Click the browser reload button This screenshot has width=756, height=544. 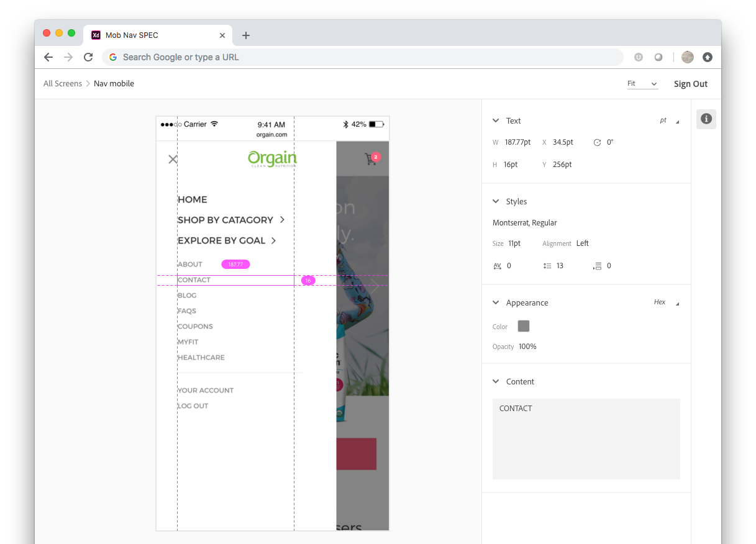tap(88, 57)
